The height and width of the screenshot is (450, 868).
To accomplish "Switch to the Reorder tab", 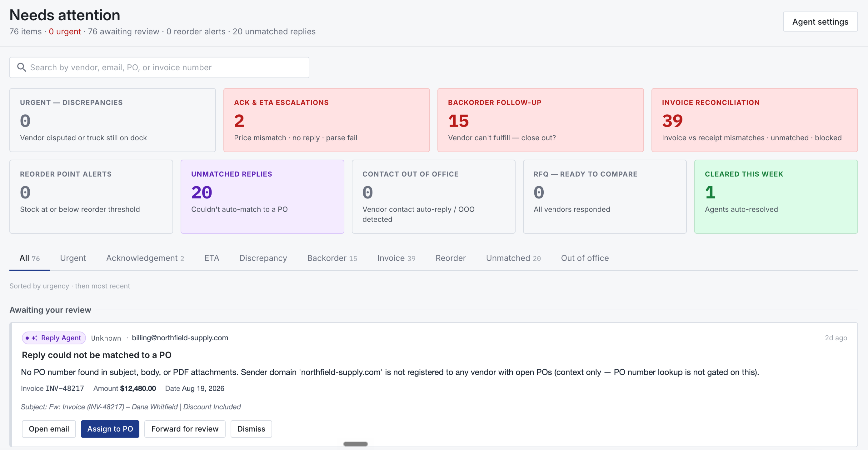I will click(x=451, y=258).
